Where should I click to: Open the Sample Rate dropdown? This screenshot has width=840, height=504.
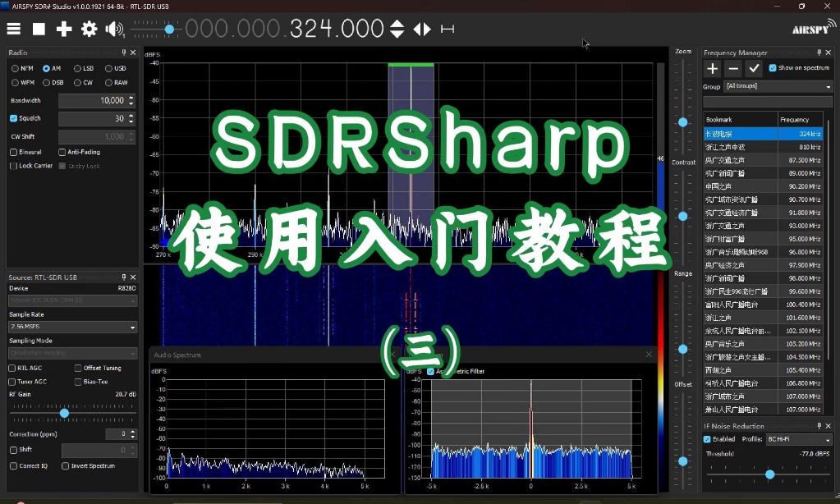coord(73,327)
